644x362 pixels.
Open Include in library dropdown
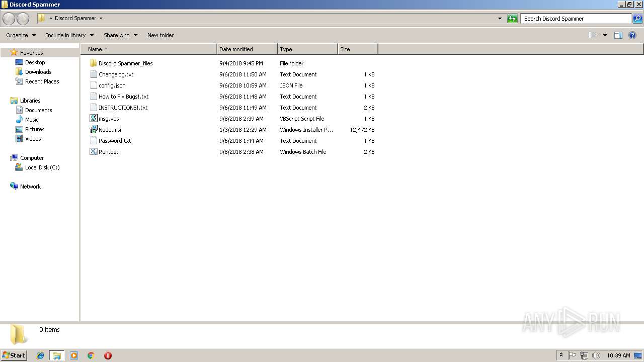[x=69, y=35]
